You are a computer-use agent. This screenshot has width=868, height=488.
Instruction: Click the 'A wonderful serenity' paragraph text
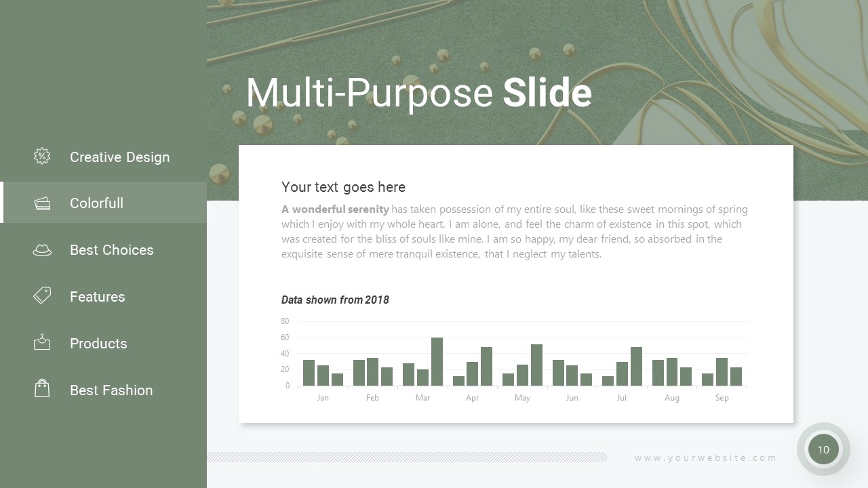pos(514,232)
